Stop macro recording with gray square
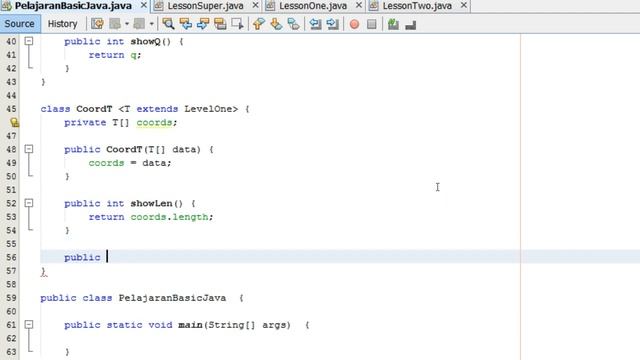This screenshot has width=640, height=360. pyautogui.click(x=371, y=24)
